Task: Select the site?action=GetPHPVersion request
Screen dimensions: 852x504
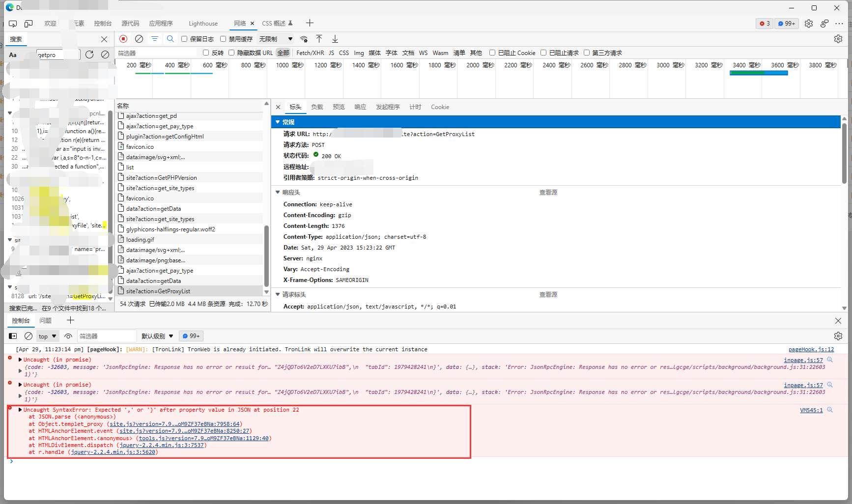Action: 161,178
